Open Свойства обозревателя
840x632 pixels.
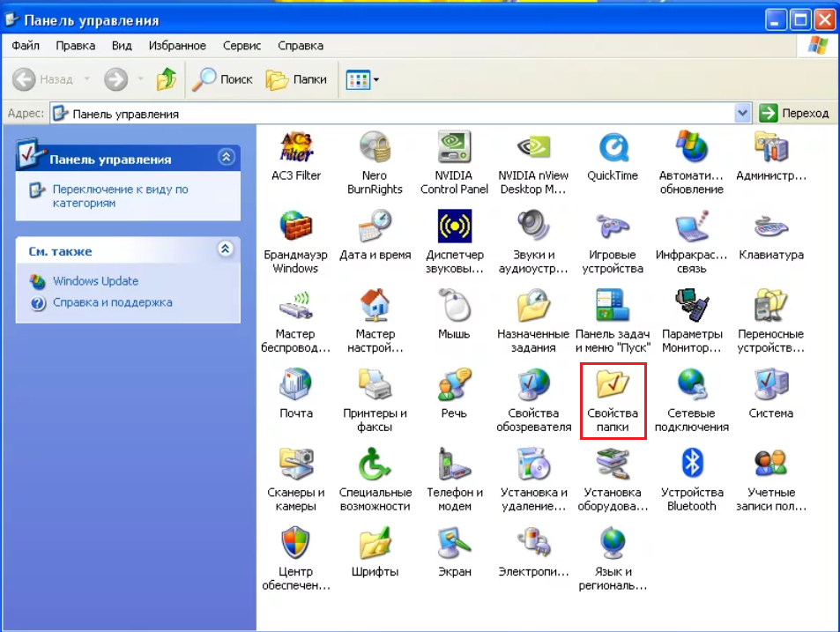pyautogui.click(x=533, y=401)
